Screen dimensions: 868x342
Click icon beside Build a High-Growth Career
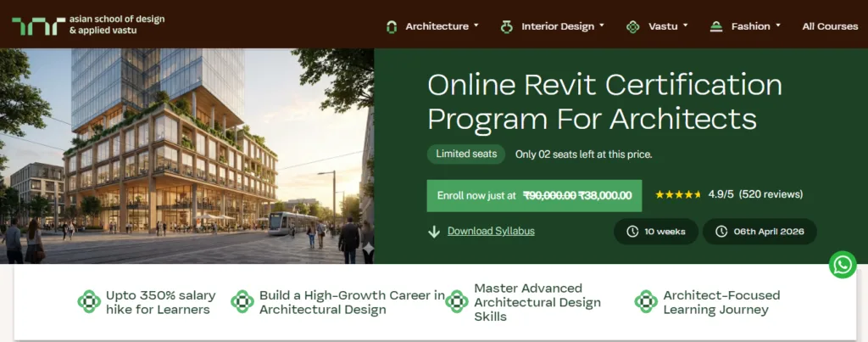(x=242, y=301)
